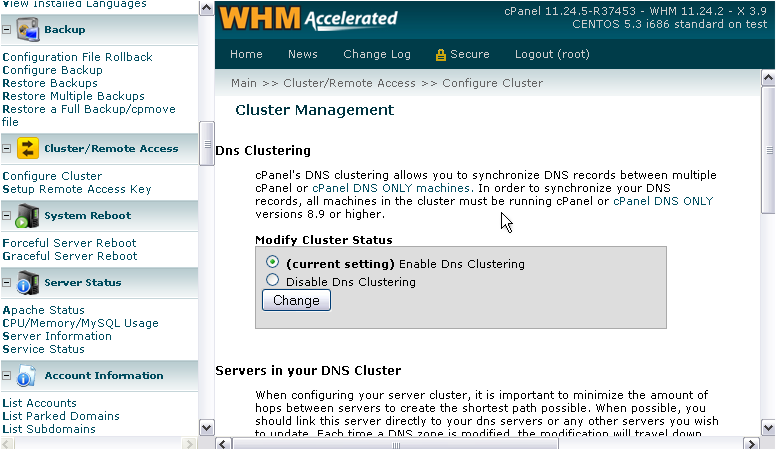Viewport: 776px width, 450px height.
Task: Open Configuration File Rollback
Action: tap(77, 57)
